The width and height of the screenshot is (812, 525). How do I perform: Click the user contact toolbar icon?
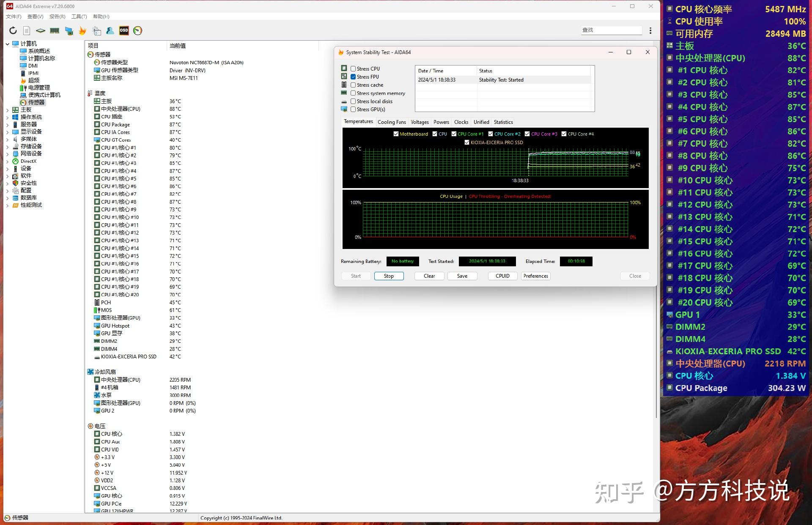click(x=110, y=30)
